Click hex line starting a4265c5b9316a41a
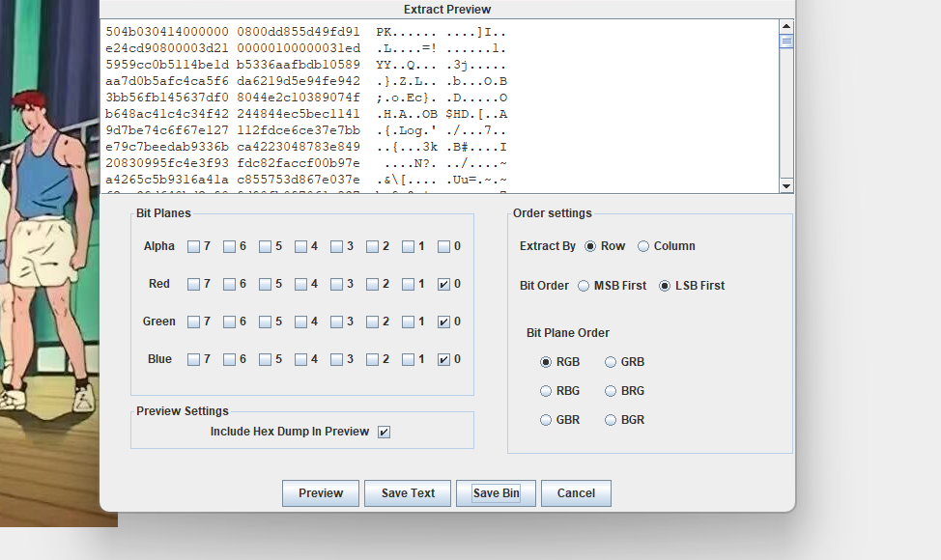 click(x=306, y=180)
